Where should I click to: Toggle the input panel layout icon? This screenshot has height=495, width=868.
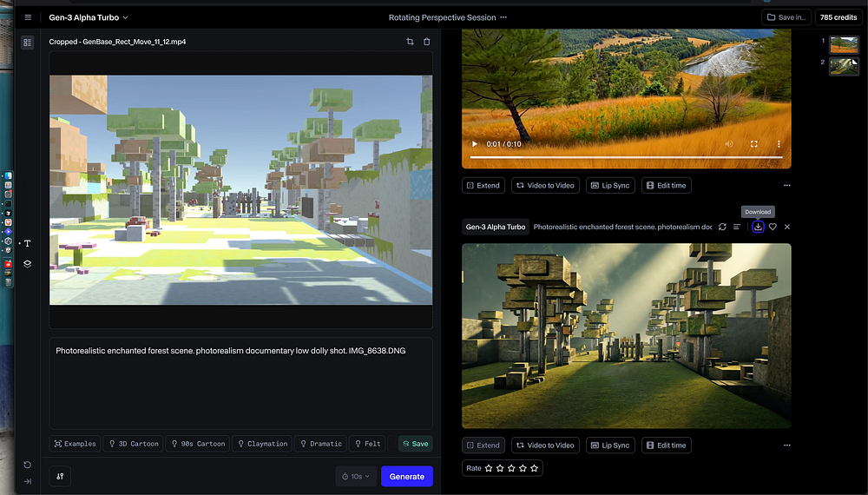click(x=27, y=43)
